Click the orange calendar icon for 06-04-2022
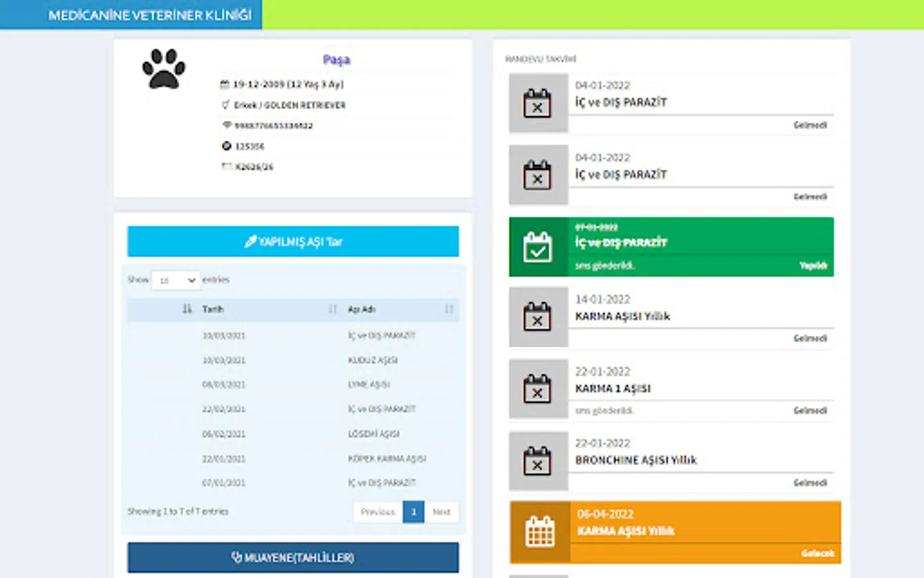This screenshot has width=924, height=578. pos(540,532)
